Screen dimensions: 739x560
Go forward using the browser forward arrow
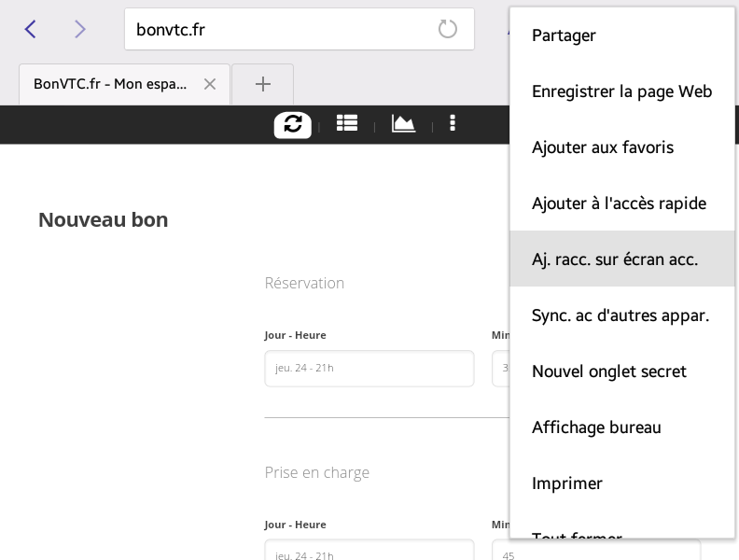(80, 29)
